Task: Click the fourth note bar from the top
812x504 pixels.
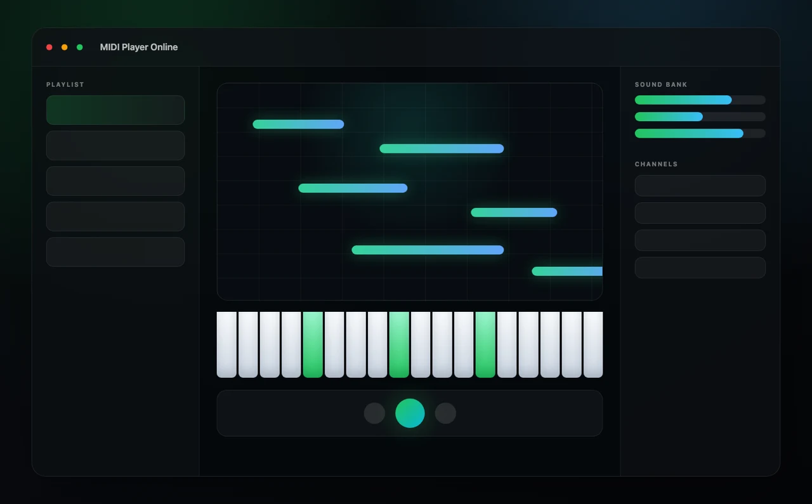Action: pos(514,212)
